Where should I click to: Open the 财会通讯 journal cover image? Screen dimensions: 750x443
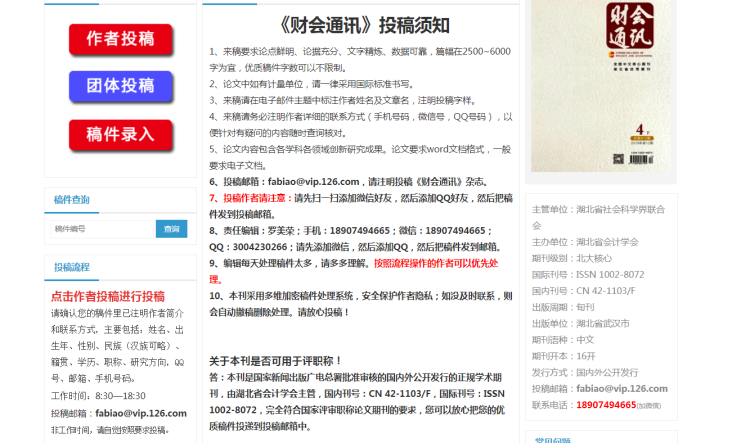pyautogui.click(x=601, y=86)
